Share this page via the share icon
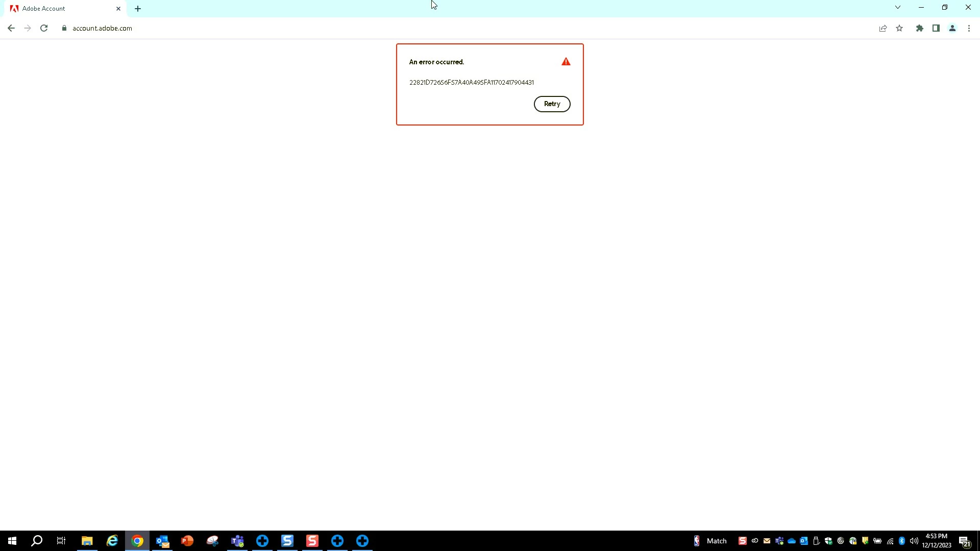This screenshot has height=551, width=980. [x=883, y=29]
